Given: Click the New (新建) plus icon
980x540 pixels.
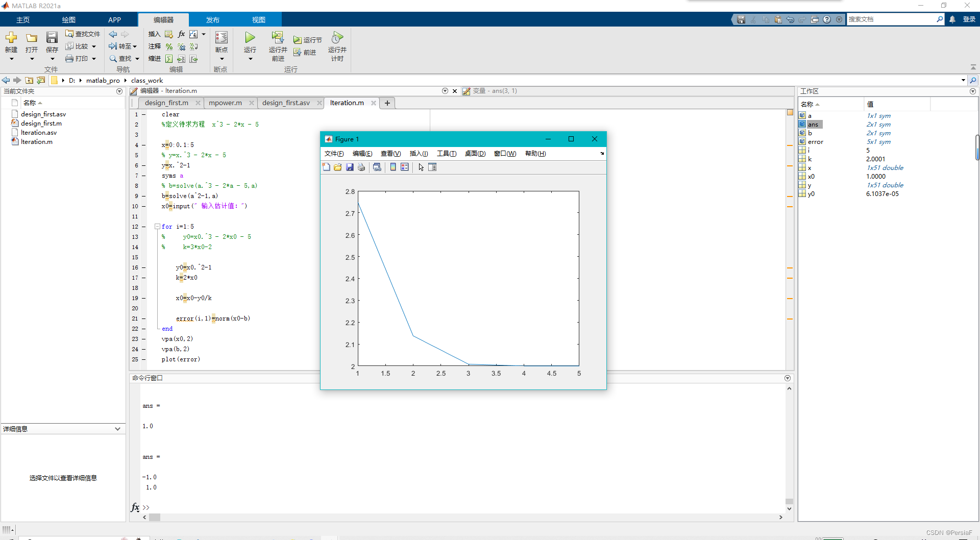Looking at the screenshot, I should click(x=11, y=37).
